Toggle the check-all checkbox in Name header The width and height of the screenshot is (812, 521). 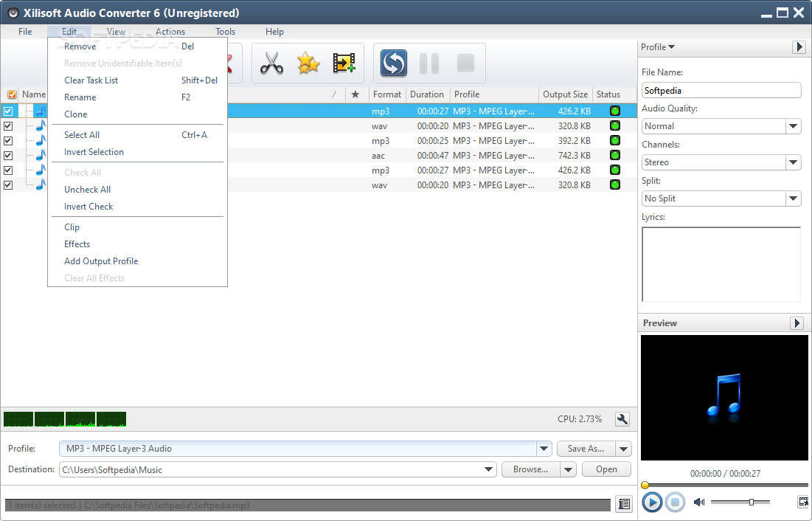pos(12,94)
